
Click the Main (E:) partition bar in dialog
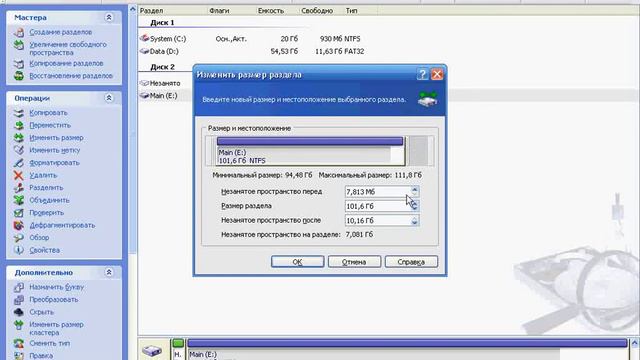coord(310,151)
